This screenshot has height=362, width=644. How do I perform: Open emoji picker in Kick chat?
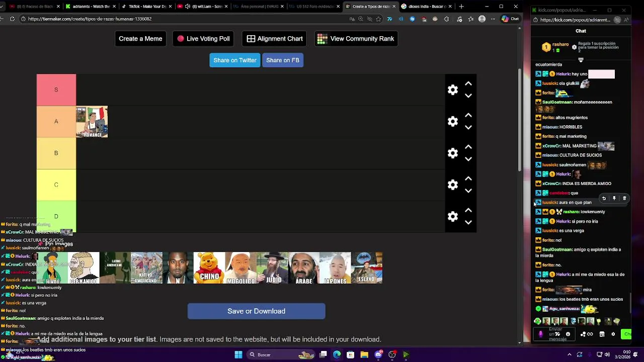click(568, 334)
